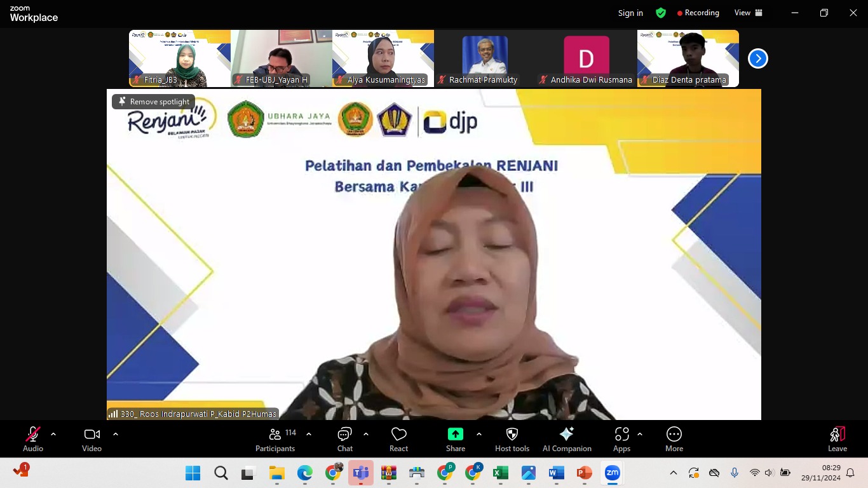Expand video options arrow next to Video

[116, 434]
